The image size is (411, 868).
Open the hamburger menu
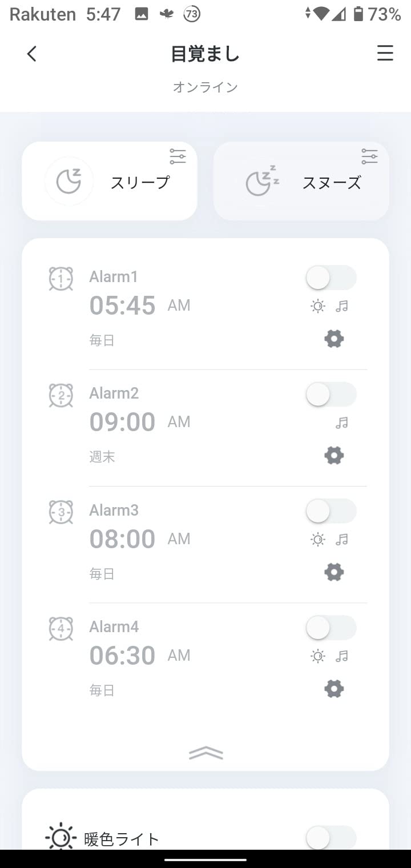point(385,54)
